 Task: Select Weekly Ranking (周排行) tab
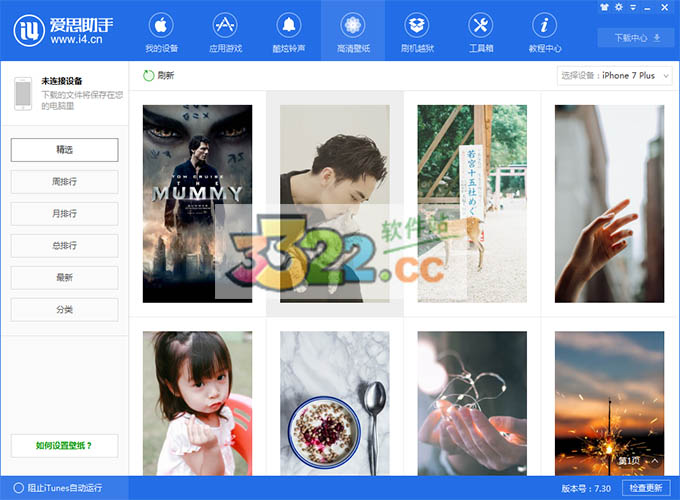[x=65, y=182]
